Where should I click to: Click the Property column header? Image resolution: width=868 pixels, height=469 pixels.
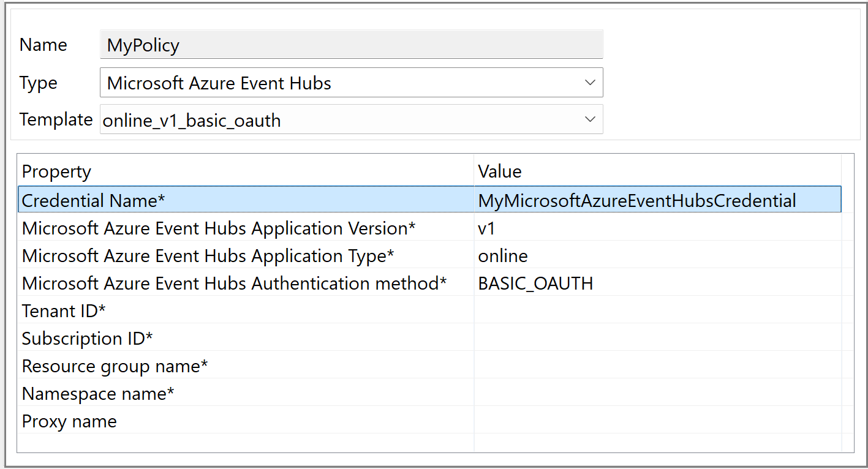[245, 171]
